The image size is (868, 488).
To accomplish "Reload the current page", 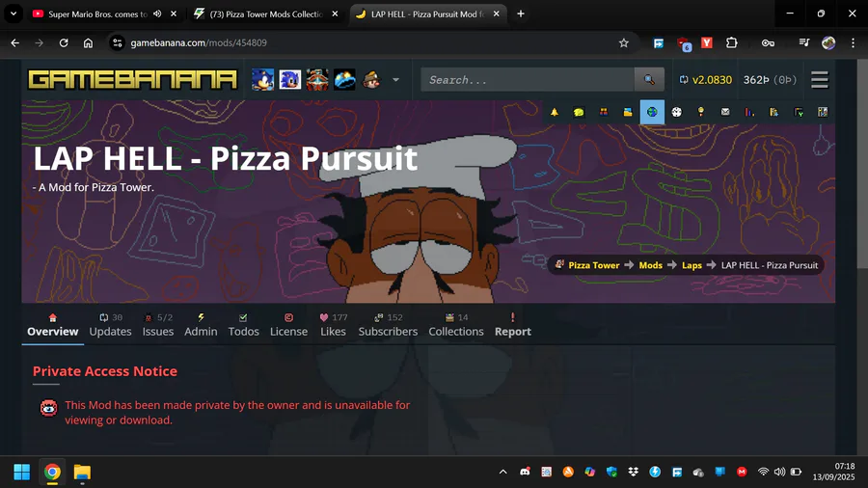I will point(64,42).
